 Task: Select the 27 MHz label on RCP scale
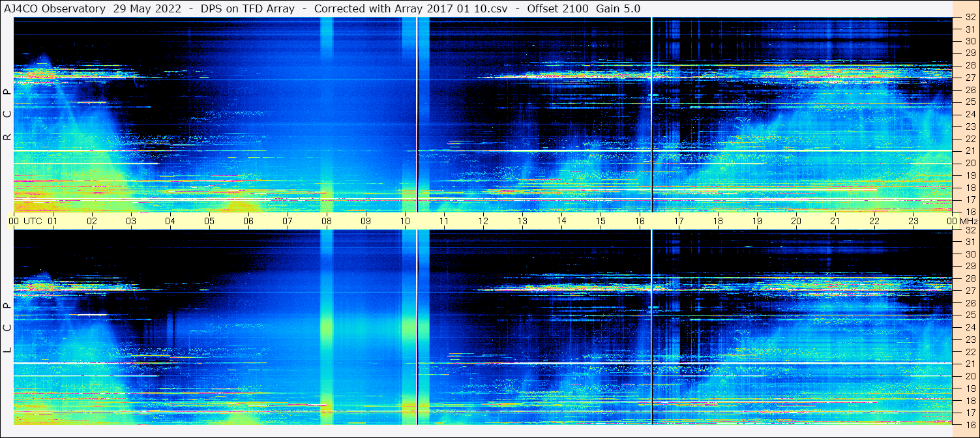(970, 78)
